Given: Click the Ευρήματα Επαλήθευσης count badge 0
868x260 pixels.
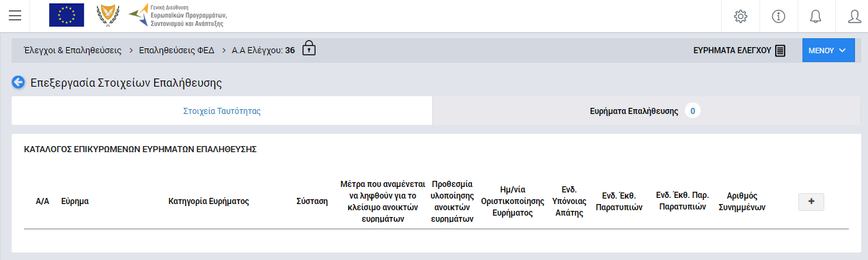Looking at the screenshot, I should [x=693, y=111].
